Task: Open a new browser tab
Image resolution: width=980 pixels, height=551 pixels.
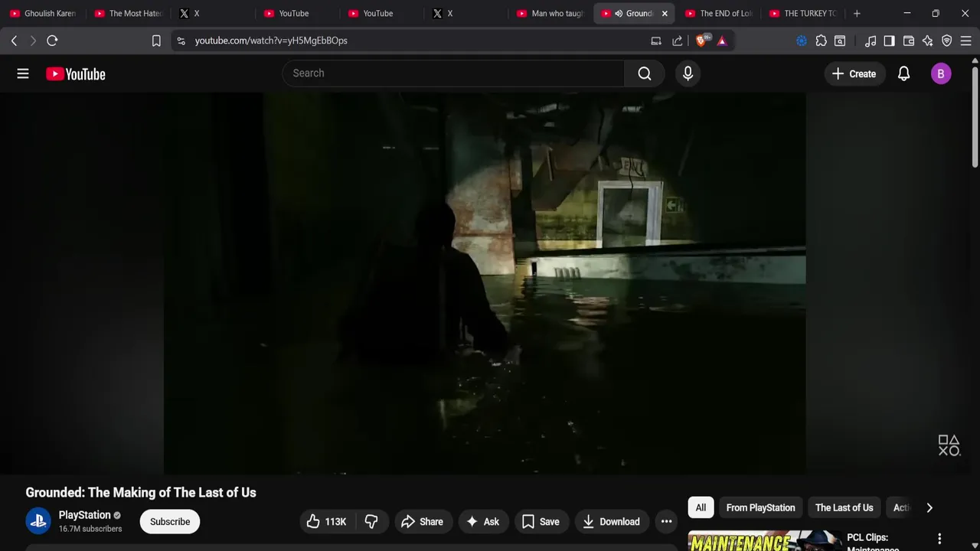Action: pos(857,13)
